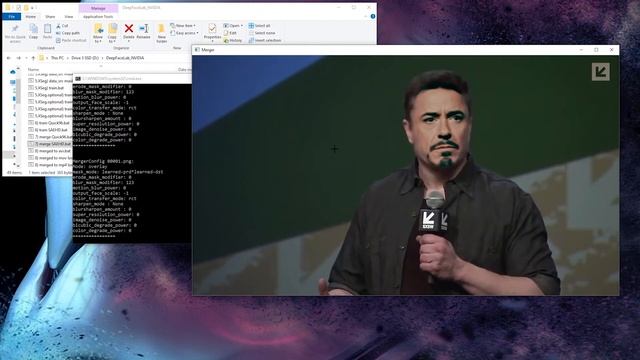Viewport: 640px width, 360px height.
Task: Minimize the Merger window
Action: pos(581,50)
